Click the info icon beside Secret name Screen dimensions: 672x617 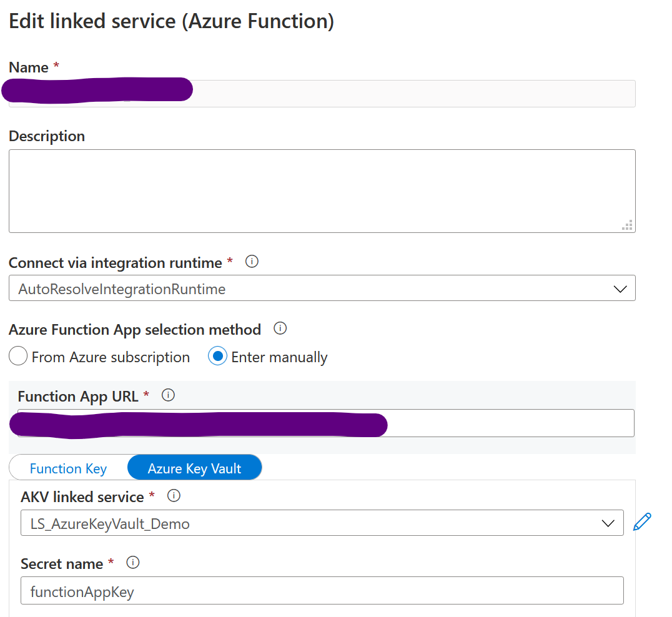132,563
